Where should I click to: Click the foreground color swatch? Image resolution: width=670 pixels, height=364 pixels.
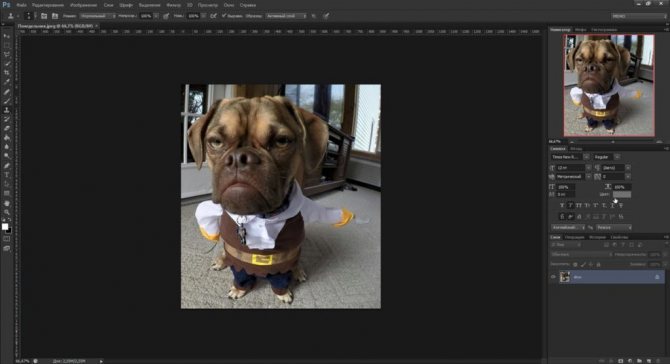5,227
